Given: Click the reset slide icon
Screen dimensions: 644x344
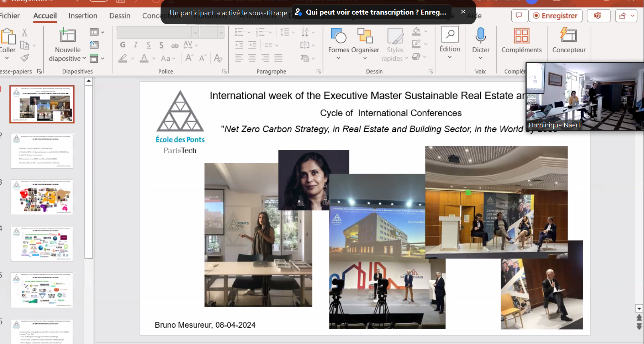Looking at the screenshot, I should pos(94,45).
